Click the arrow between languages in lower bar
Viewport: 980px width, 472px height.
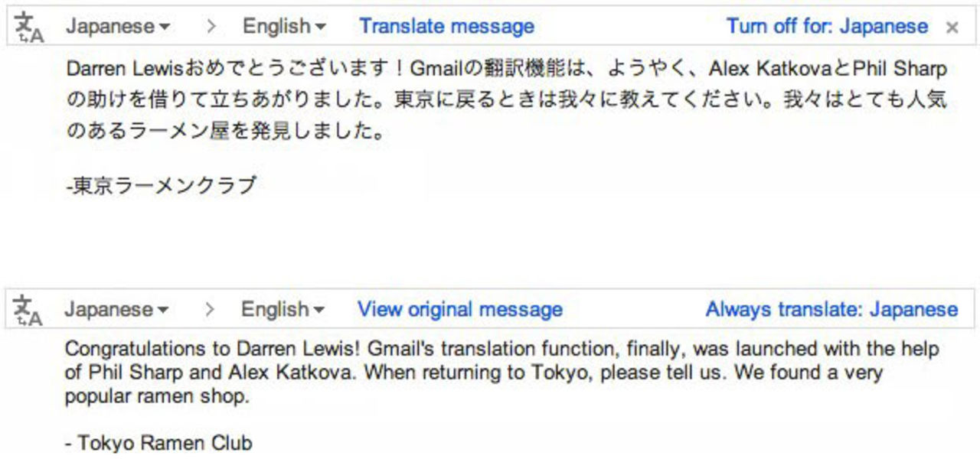pyautogui.click(x=209, y=310)
